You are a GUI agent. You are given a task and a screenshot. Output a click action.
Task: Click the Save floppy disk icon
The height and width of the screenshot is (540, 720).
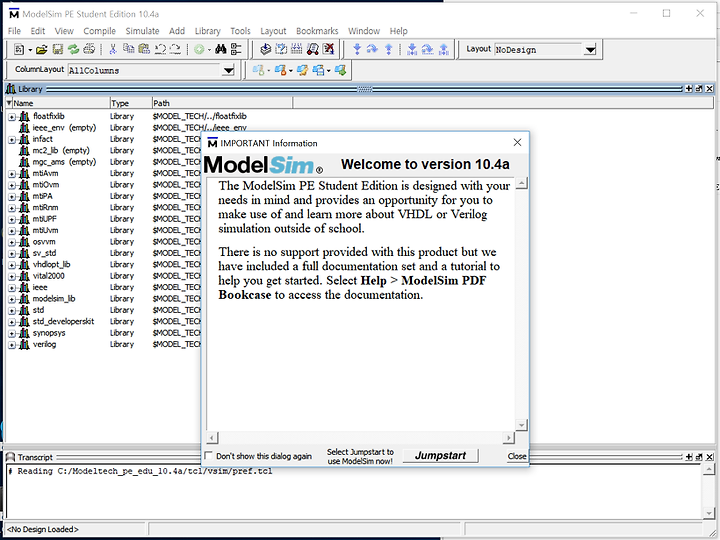tap(57, 49)
